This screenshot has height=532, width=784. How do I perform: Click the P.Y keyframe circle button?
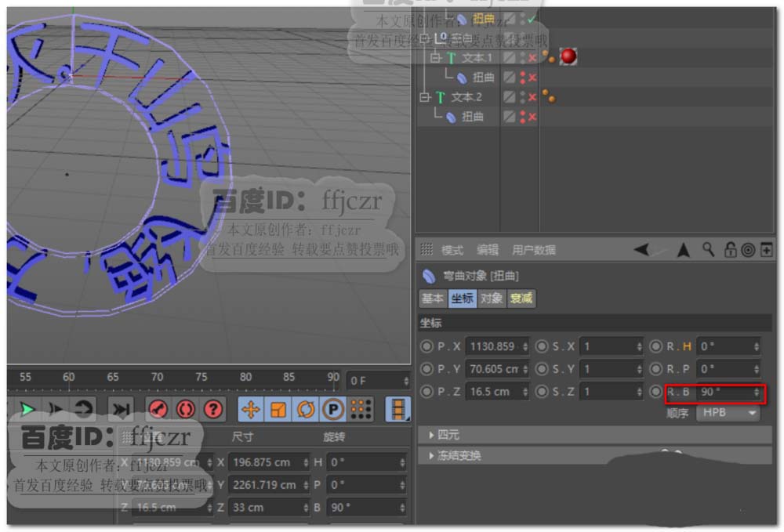click(426, 369)
